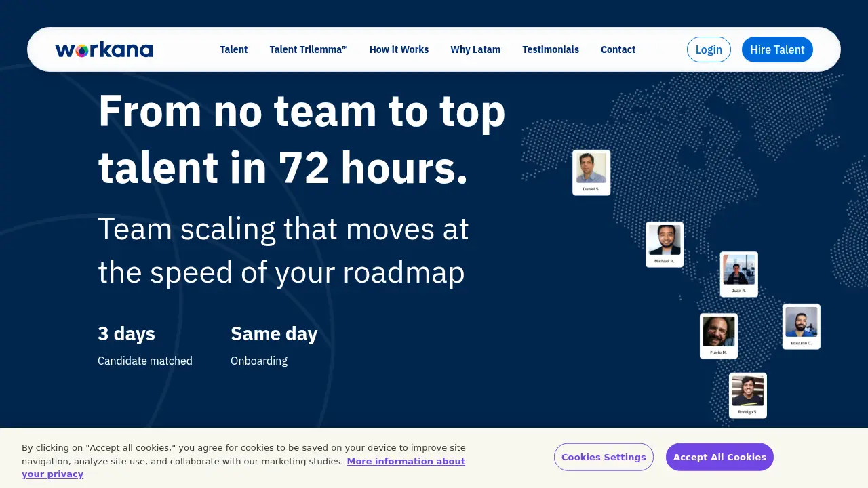Click the Login button
The width and height of the screenshot is (868, 488).
pyautogui.click(x=709, y=49)
